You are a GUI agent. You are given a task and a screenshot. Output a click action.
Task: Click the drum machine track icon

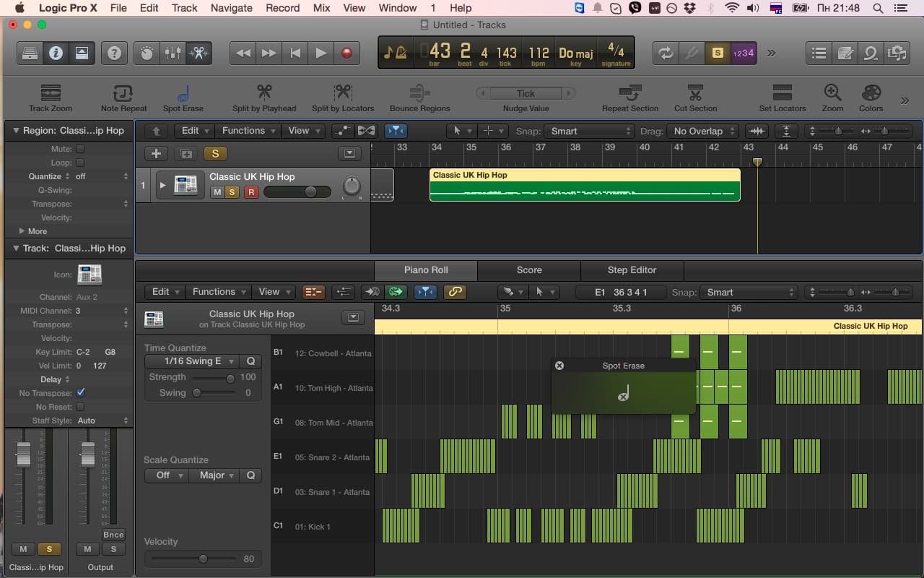coord(186,185)
